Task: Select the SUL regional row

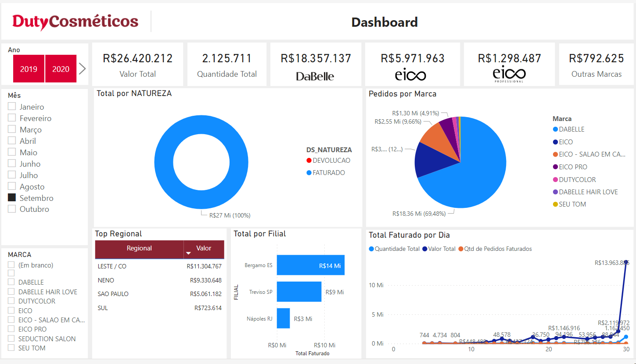Action: (x=159, y=308)
